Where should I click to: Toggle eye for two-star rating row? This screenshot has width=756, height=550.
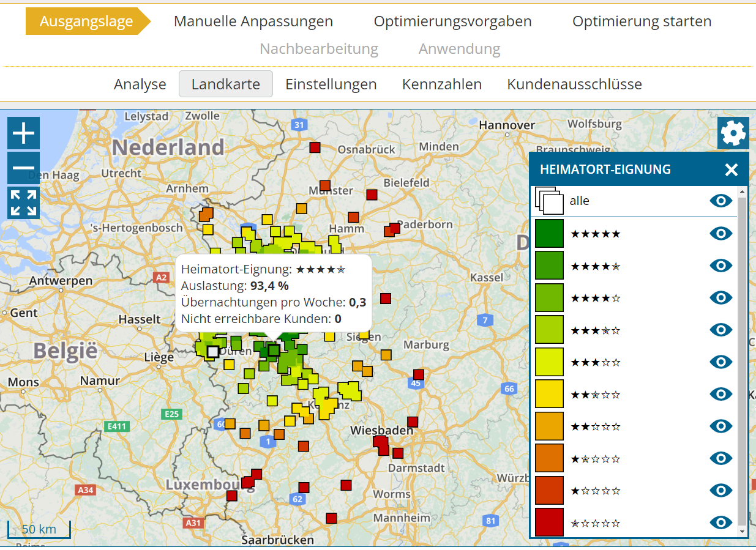point(721,426)
